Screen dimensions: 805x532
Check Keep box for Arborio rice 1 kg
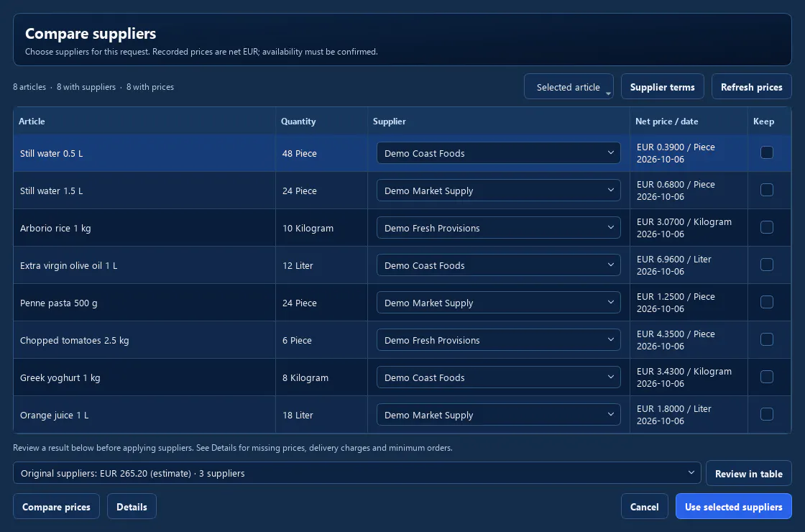pos(766,227)
